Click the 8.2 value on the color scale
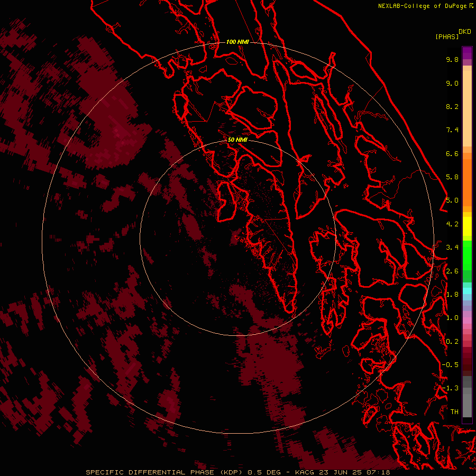 pos(452,106)
